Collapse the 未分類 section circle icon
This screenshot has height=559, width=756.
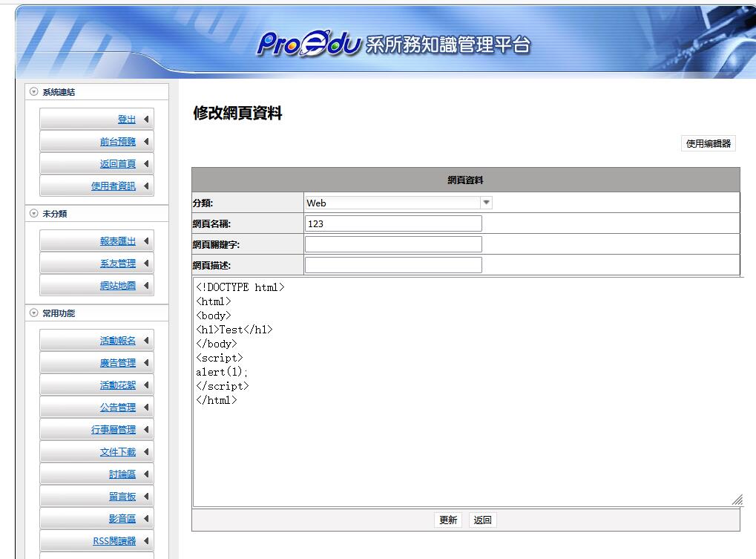[33, 213]
